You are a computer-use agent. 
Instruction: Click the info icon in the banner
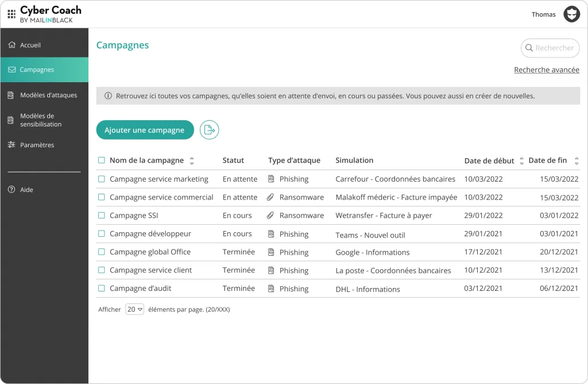click(x=108, y=96)
